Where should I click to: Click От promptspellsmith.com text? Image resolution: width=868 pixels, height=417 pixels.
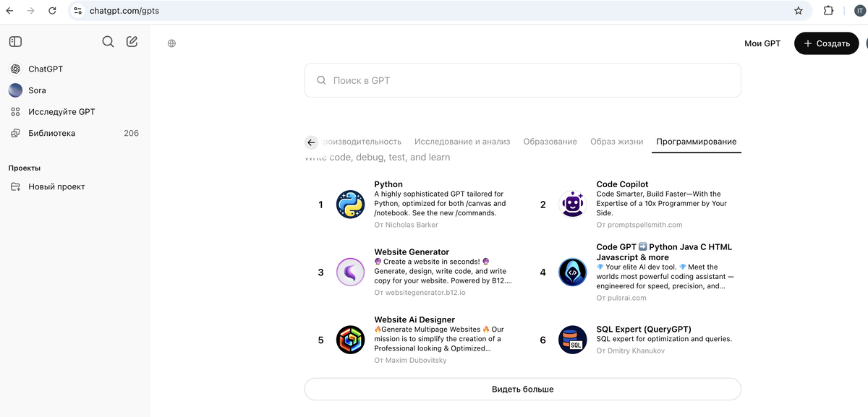[x=639, y=225]
